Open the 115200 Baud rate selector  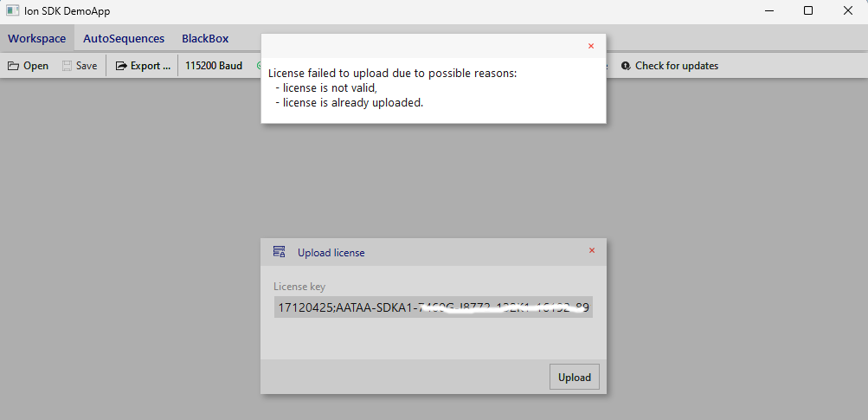coord(214,66)
